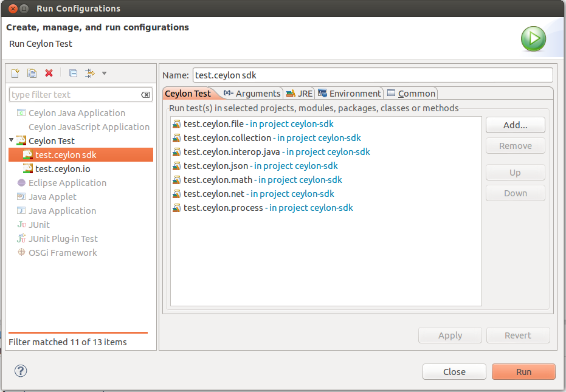Switch to the Environment tab
Image resolution: width=566 pixels, height=392 pixels.
(350, 94)
